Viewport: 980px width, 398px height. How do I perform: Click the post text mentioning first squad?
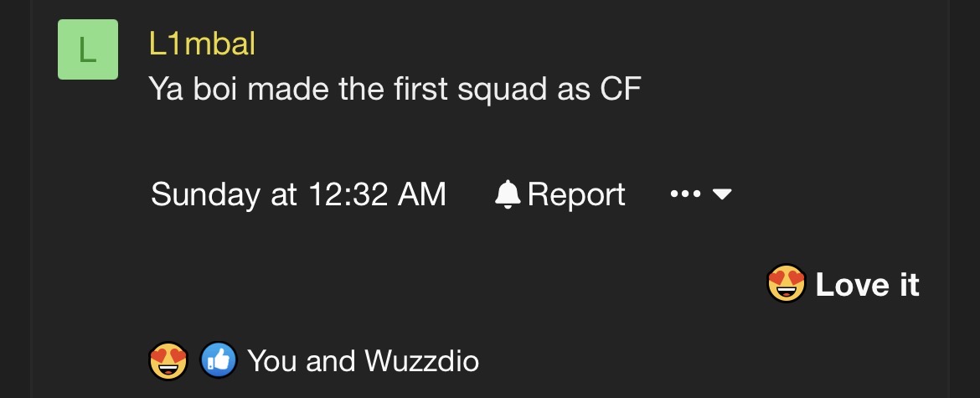[395, 89]
